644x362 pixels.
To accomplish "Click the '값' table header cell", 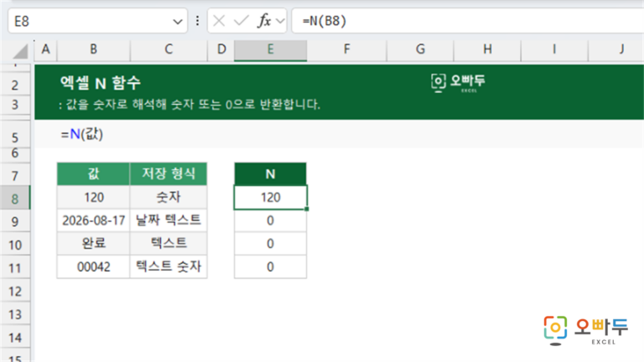I will [x=94, y=173].
